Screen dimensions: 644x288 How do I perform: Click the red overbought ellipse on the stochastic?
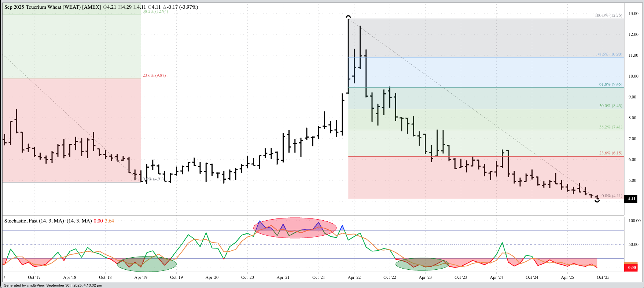coord(295,228)
